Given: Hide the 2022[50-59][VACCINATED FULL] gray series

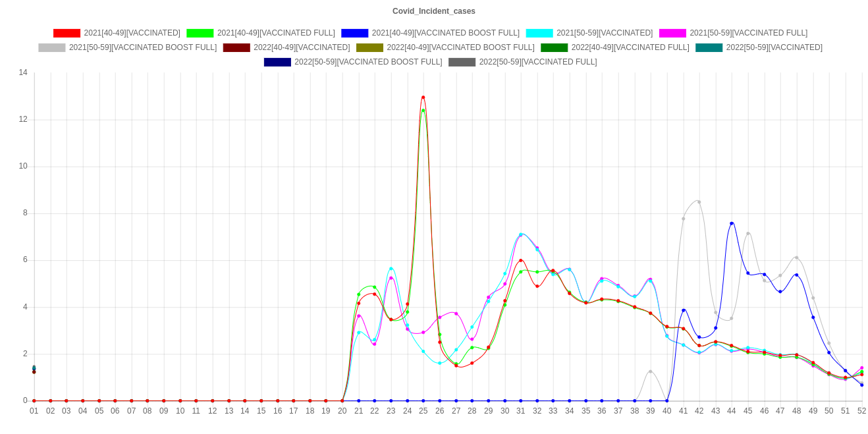Looking at the screenshot, I should (462, 62).
